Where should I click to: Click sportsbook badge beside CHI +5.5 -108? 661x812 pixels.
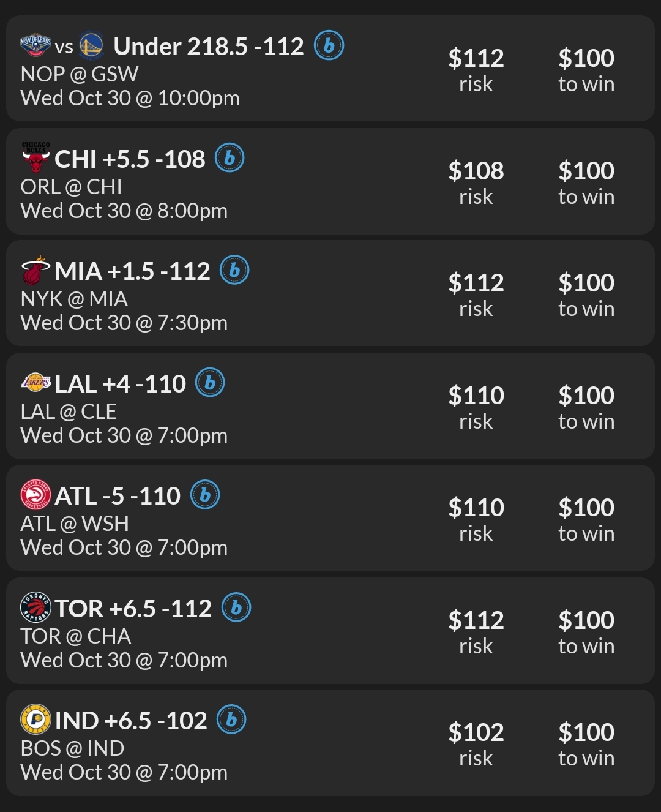(230, 158)
